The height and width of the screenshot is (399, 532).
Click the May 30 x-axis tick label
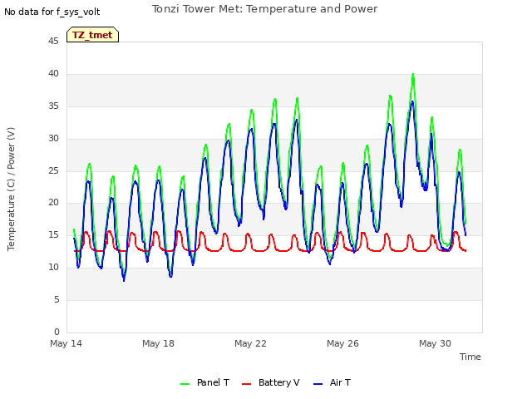coord(435,343)
